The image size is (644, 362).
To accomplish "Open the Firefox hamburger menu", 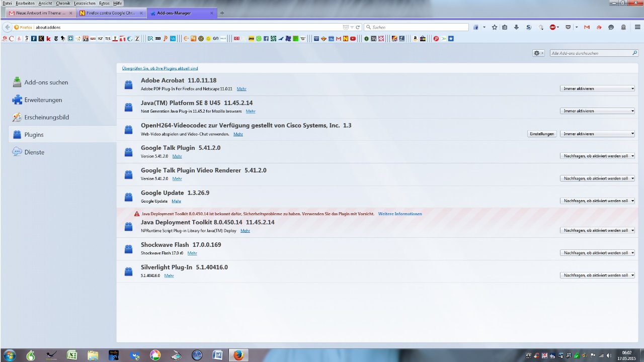I will 637,27.
